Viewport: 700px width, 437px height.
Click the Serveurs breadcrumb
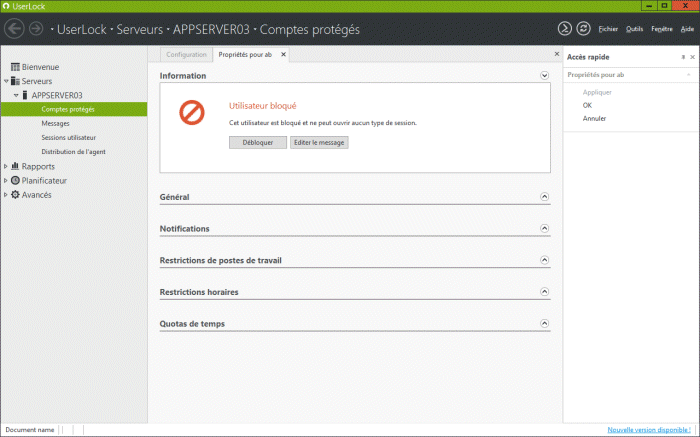click(140, 29)
